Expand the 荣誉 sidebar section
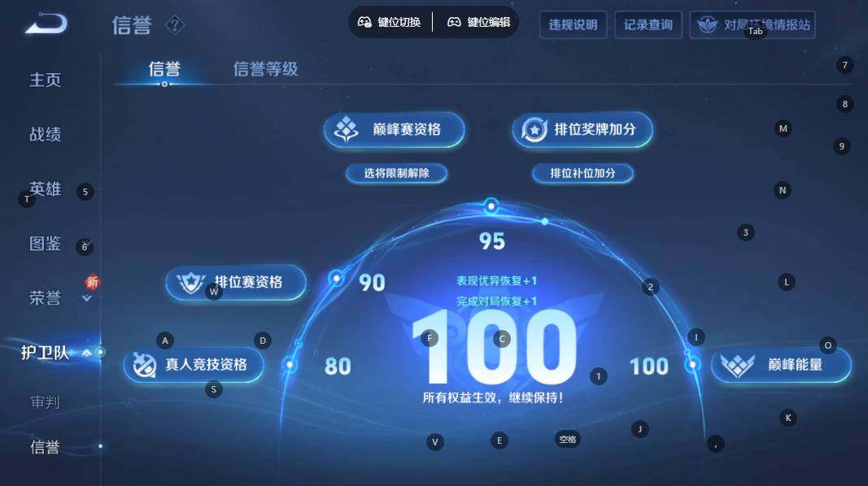The image size is (868, 486). [86, 298]
